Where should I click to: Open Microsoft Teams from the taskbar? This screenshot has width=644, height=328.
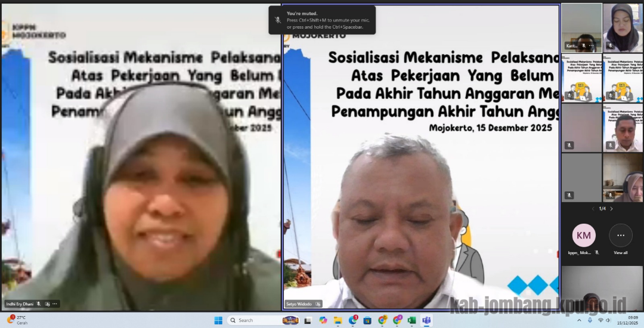427,320
